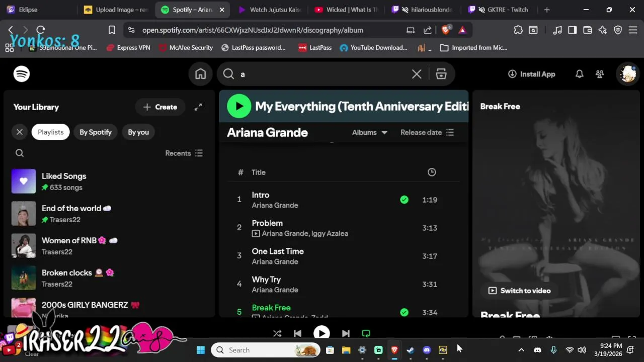Open the Liked Songs playlist
Screen dimensions: 644x362
point(108,182)
